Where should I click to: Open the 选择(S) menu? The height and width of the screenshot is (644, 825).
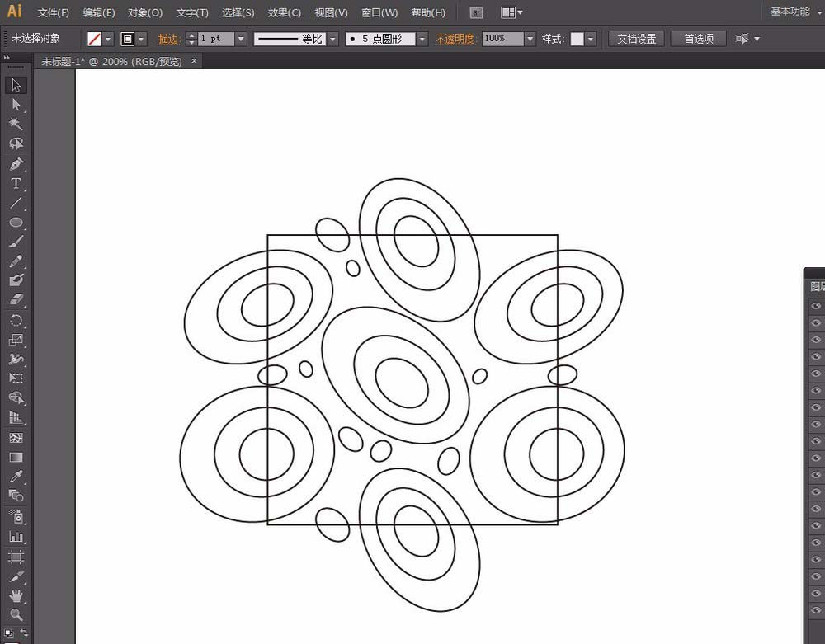238,12
